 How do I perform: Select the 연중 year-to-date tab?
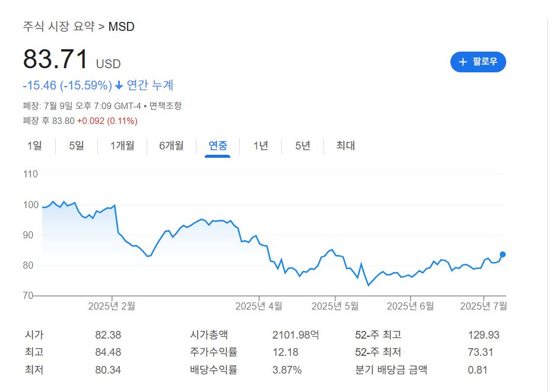point(217,146)
